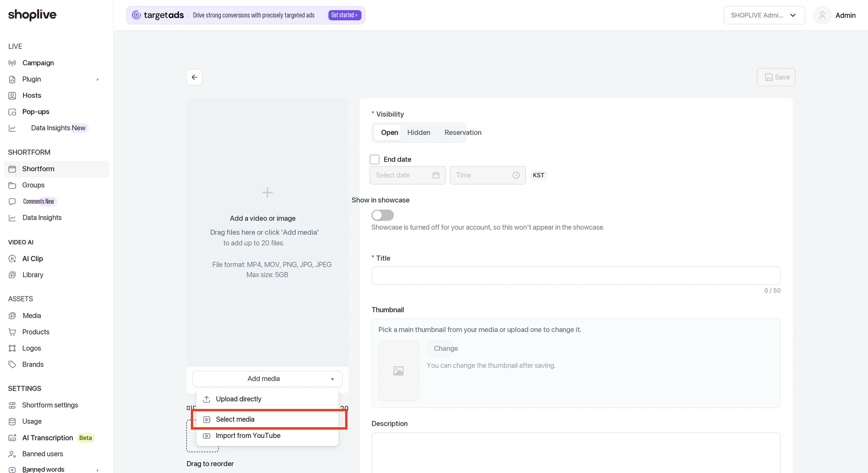Click the AI Clip icon
868x473 pixels.
pyautogui.click(x=12, y=259)
